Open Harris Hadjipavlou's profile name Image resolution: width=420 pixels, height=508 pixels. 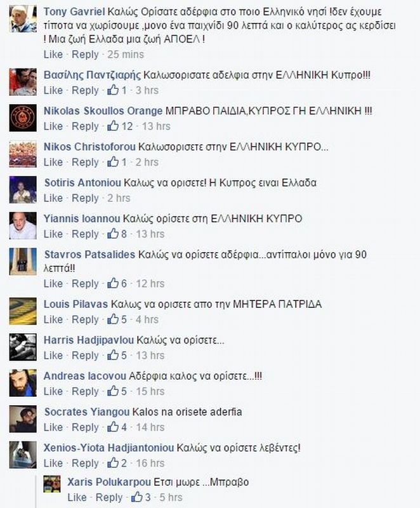(89, 340)
